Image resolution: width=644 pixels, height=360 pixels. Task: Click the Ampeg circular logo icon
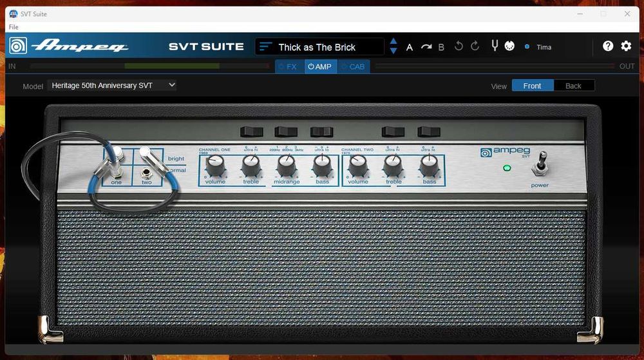(17, 46)
